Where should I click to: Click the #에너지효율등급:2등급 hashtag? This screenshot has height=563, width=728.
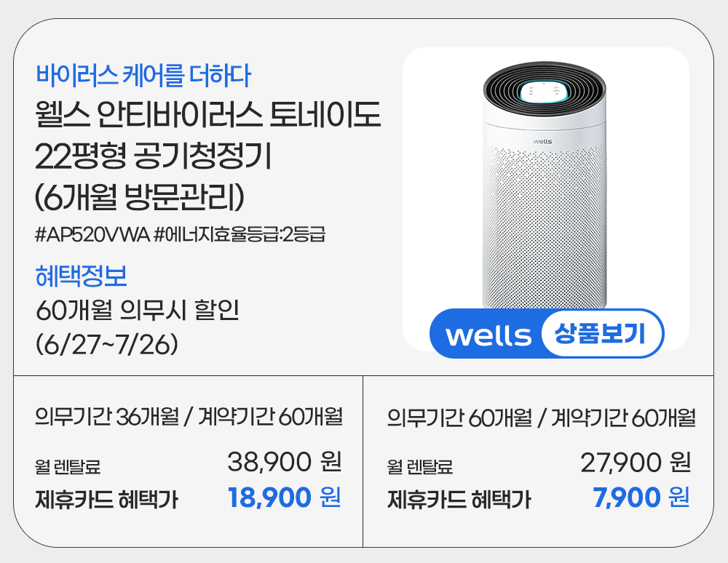(x=240, y=235)
